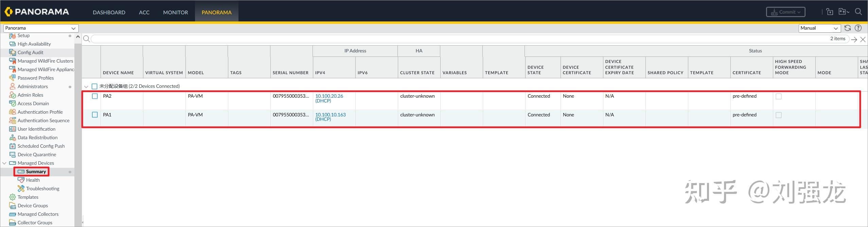Viewport: 868px width, 227px height.
Task: Switch to the MONITOR tab
Action: pyautogui.click(x=175, y=12)
